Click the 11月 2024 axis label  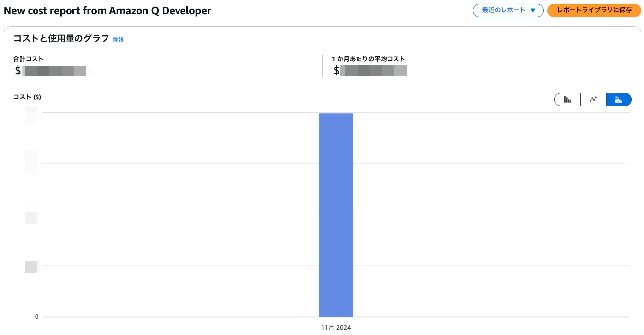pyautogui.click(x=336, y=327)
